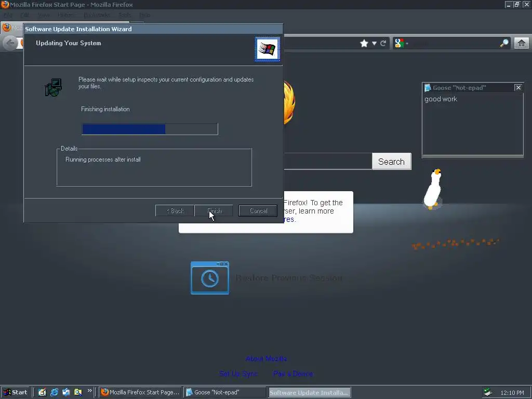Click the bookmark star icon in Firefox
Viewport: 532px width, 399px height.
364,43
